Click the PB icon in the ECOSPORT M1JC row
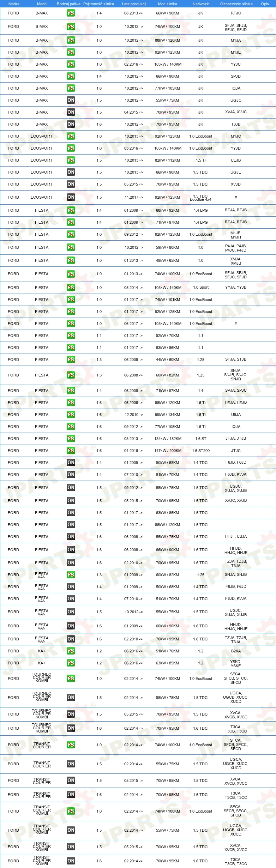Screen dimensions: 276x868 71,136
